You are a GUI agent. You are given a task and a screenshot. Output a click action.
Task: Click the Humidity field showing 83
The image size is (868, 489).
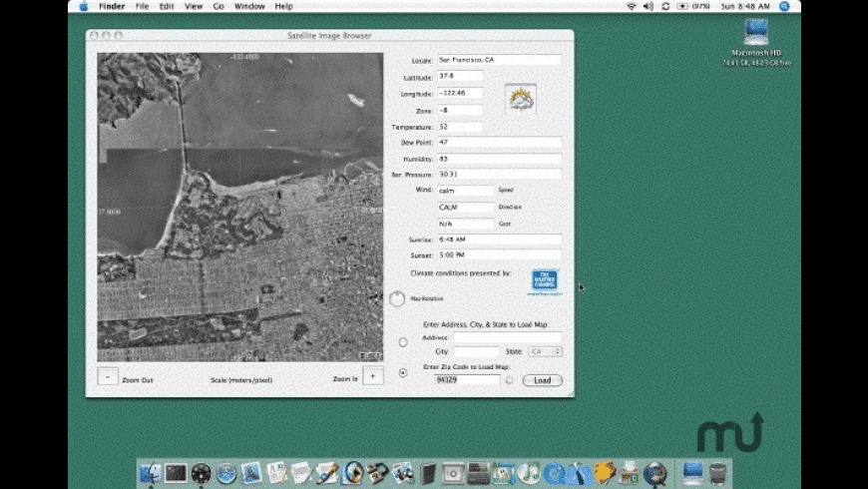pos(499,159)
